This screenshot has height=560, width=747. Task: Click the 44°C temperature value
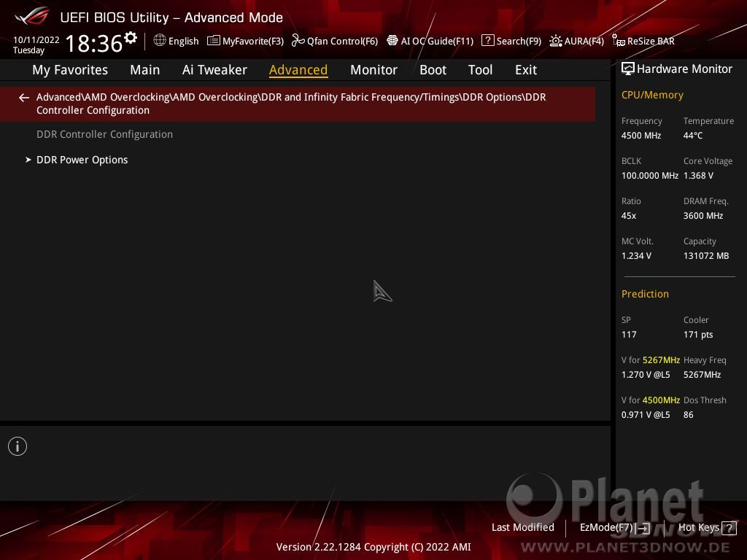click(693, 136)
